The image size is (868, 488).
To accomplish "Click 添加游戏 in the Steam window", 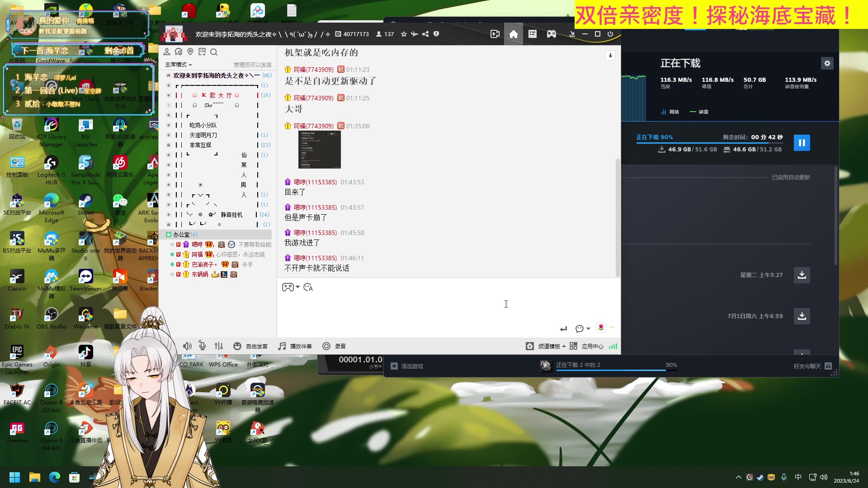I will point(407,366).
